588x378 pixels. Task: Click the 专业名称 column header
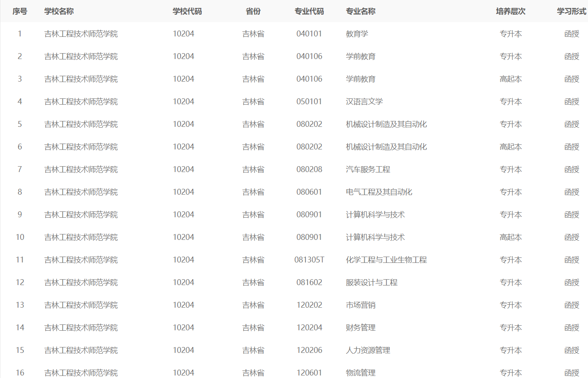[x=360, y=11]
